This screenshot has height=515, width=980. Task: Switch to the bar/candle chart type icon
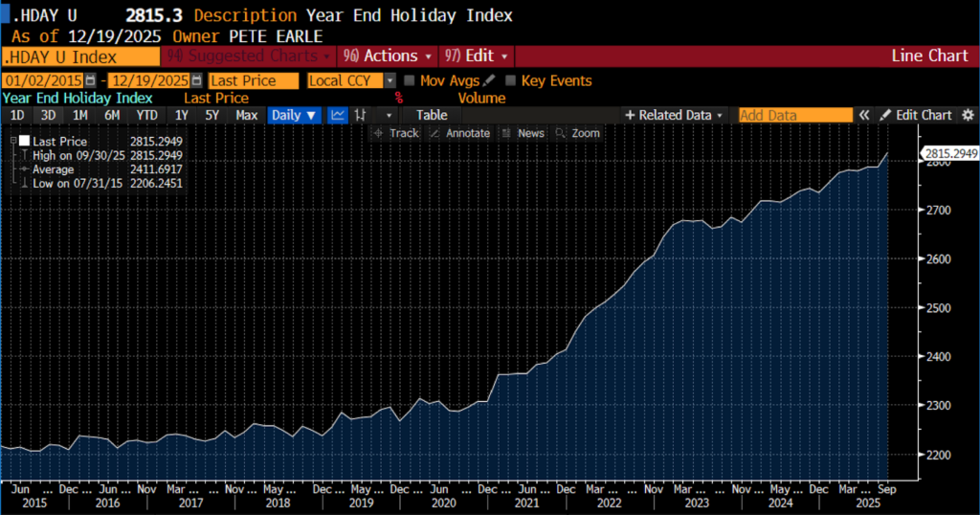[x=361, y=115]
